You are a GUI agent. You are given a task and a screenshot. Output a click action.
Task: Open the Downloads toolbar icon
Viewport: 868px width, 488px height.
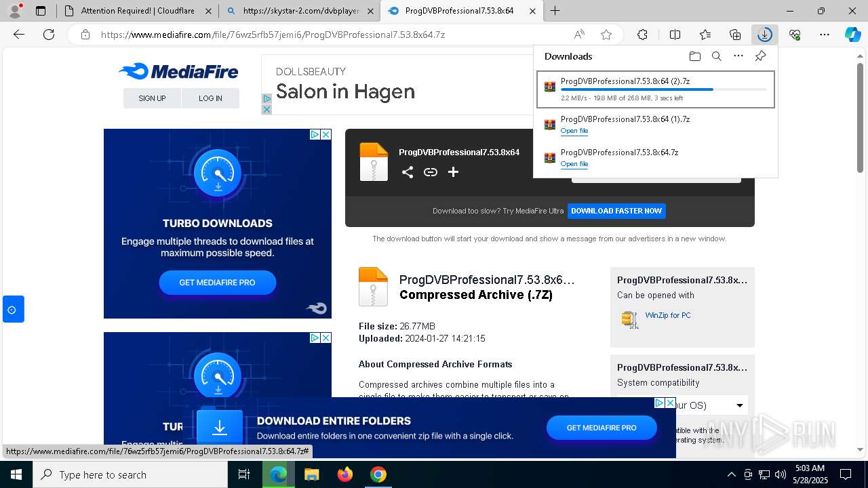point(764,35)
